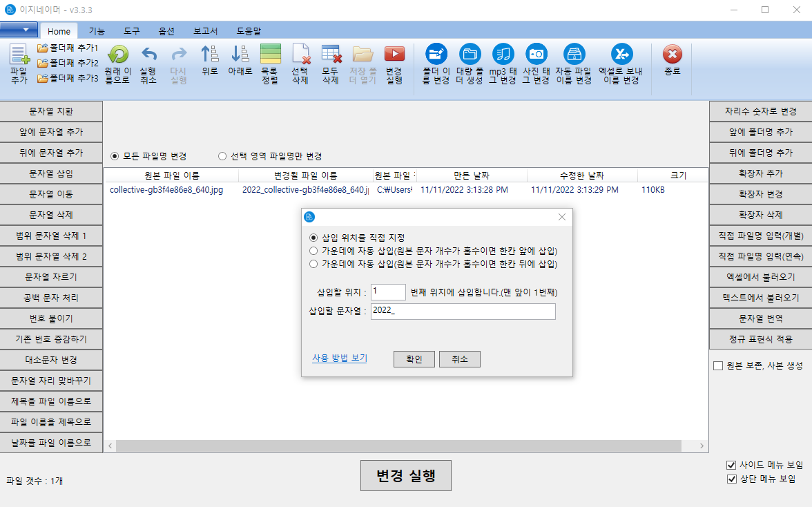Open the blue application menu dropdown
Screen dimensions: 812x507
tap(19, 30)
